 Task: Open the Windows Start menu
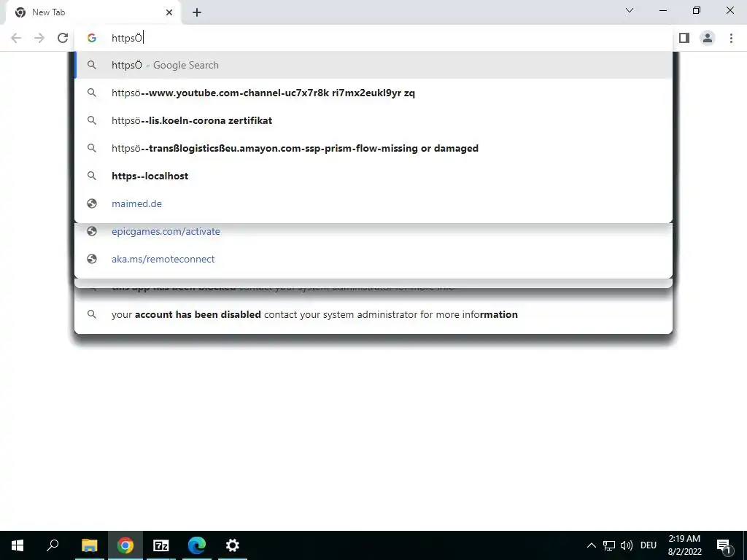coord(18,545)
